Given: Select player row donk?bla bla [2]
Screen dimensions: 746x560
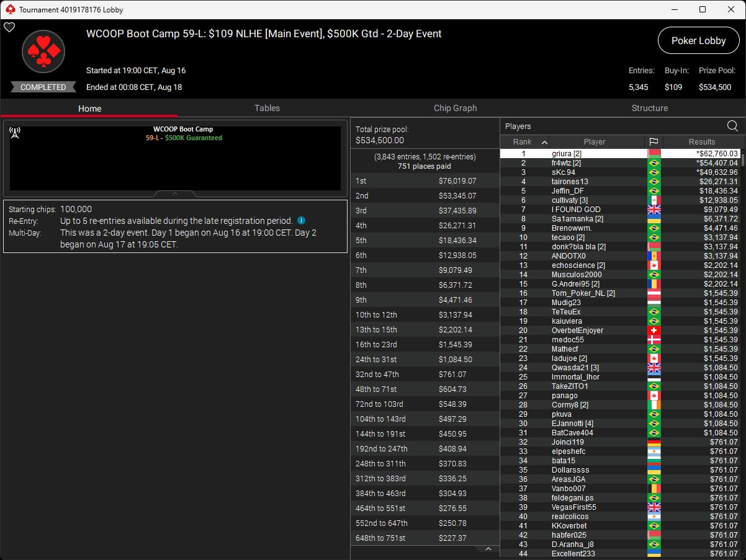Looking at the screenshot, I should (621, 247).
